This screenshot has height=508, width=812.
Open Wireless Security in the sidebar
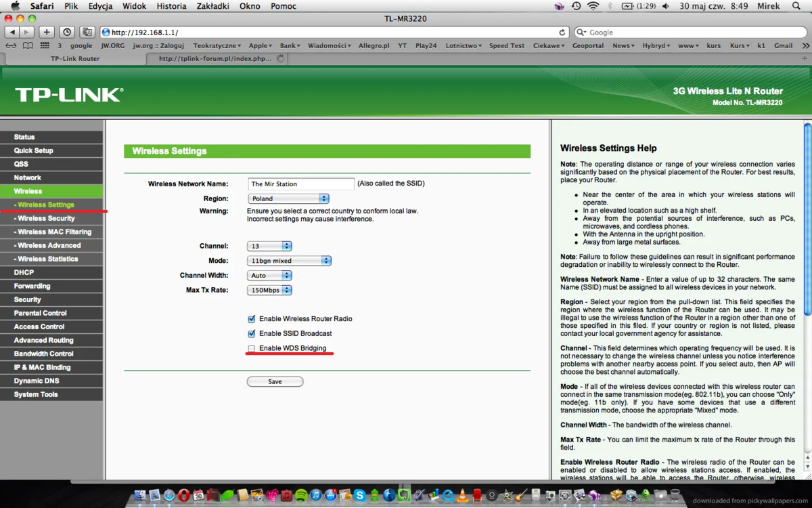(x=51, y=218)
